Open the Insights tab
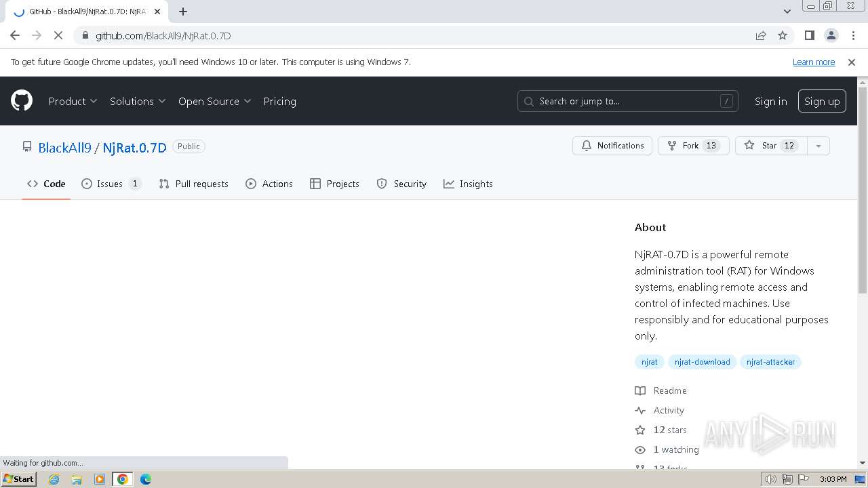 coord(468,184)
